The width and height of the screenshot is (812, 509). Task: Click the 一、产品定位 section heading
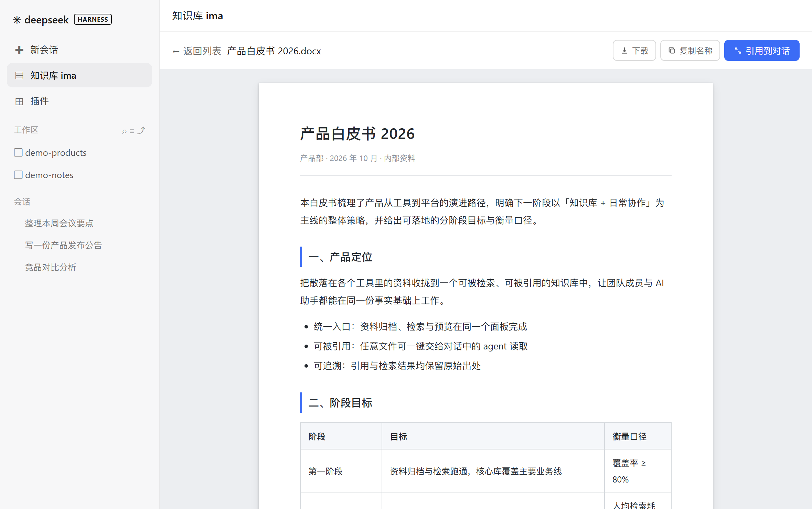[x=340, y=257]
